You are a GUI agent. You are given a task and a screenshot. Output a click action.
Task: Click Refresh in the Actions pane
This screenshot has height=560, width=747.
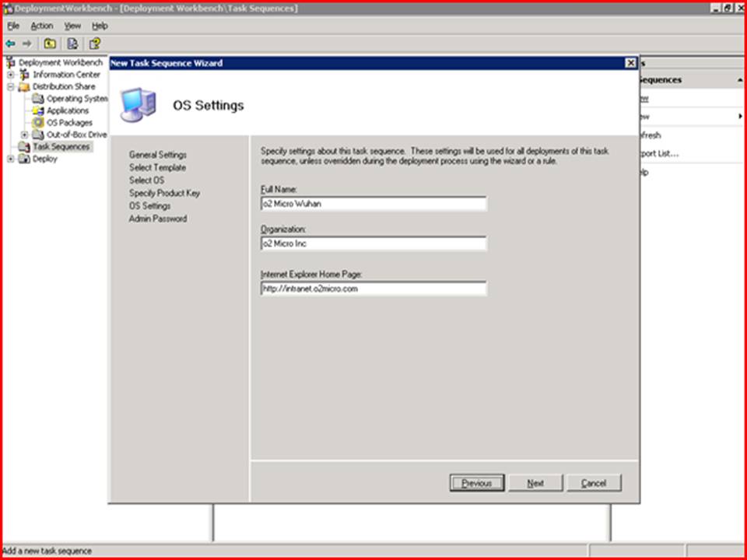point(649,135)
